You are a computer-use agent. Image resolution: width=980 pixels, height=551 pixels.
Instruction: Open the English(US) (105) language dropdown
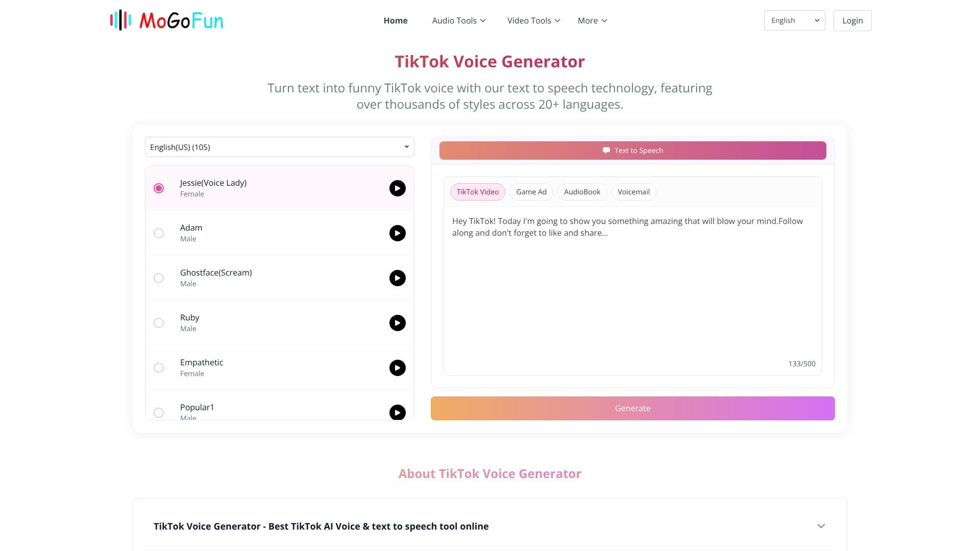click(279, 147)
